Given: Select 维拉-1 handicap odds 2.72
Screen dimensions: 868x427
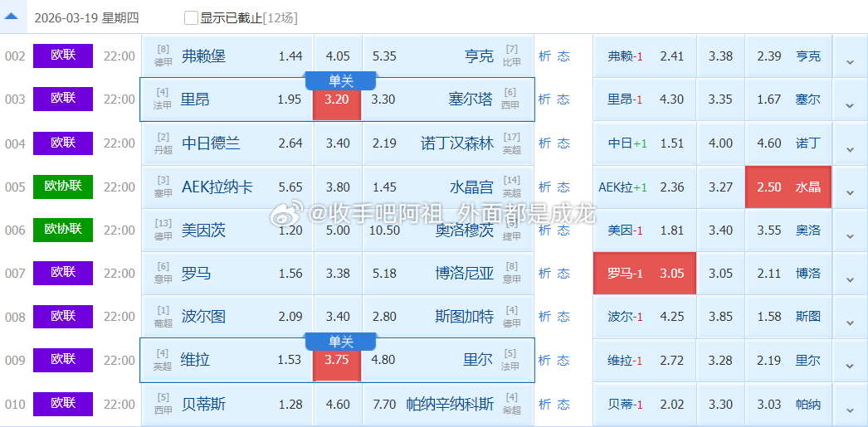Looking at the screenshot, I should [645, 361].
